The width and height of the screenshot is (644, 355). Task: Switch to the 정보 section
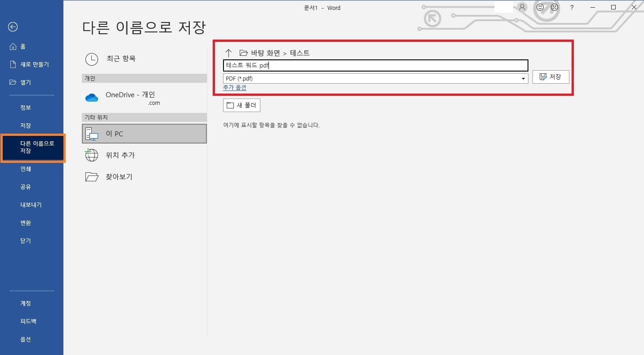[26, 107]
